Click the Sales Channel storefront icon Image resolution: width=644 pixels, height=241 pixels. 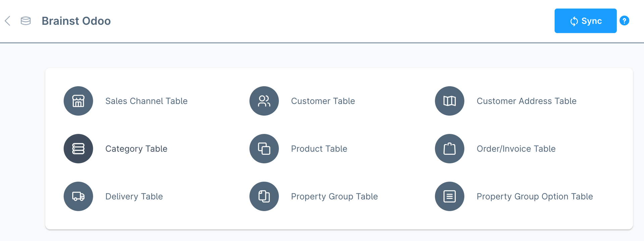coord(78,101)
